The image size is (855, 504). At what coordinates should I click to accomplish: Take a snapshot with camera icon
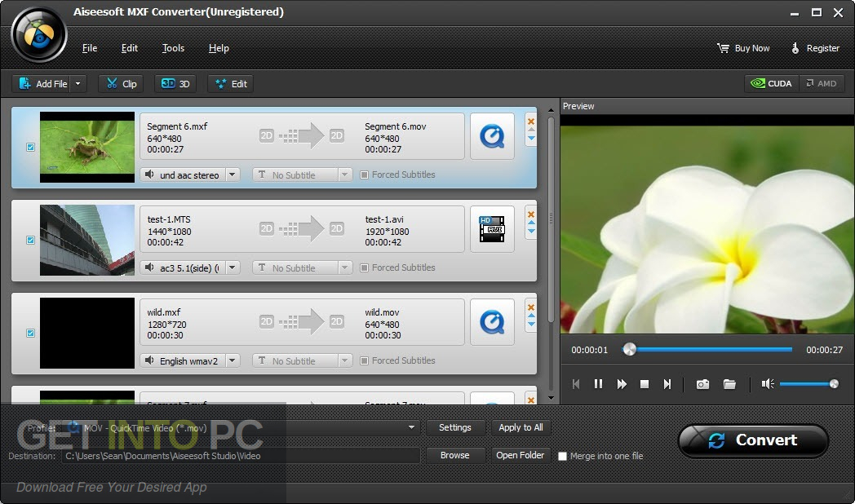pyautogui.click(x=703, y=384)
